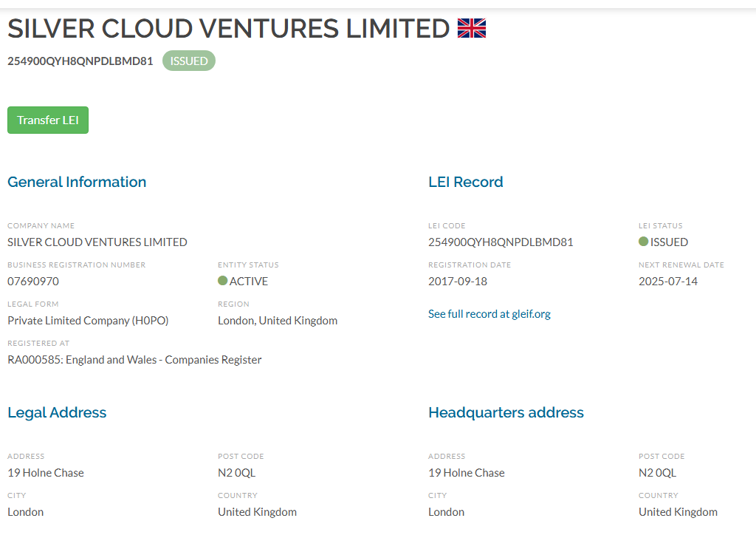Select post code N2 0QL under Legal Address
Viewport: 756px width, 535px height.
[236, 473]
